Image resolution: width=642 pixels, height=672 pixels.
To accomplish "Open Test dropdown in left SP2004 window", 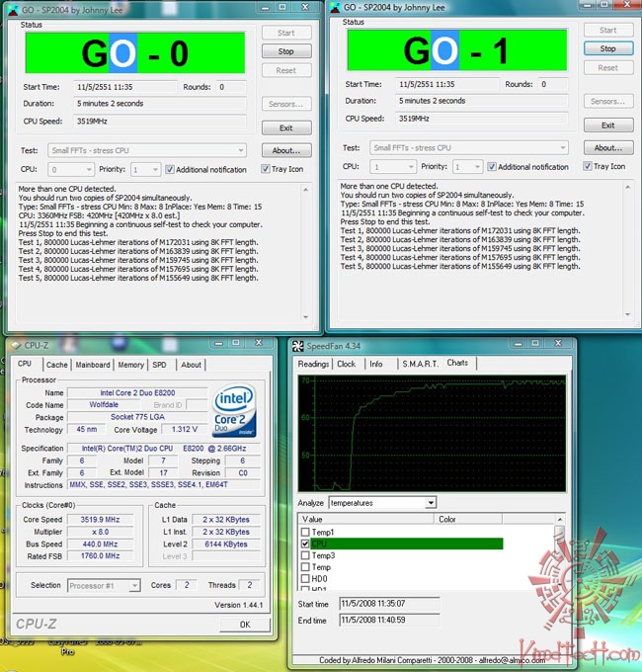I will pyautogui.click(x=147, y=150).
